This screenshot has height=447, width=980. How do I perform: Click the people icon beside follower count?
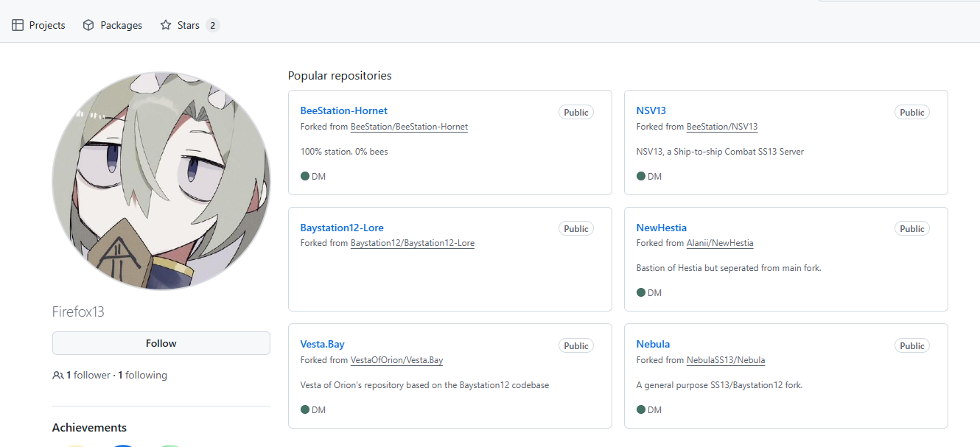58,376
